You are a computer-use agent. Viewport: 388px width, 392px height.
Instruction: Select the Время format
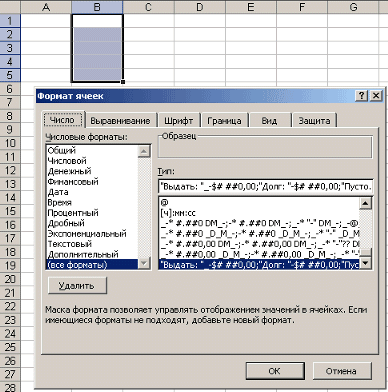click(x=92, y=202)
